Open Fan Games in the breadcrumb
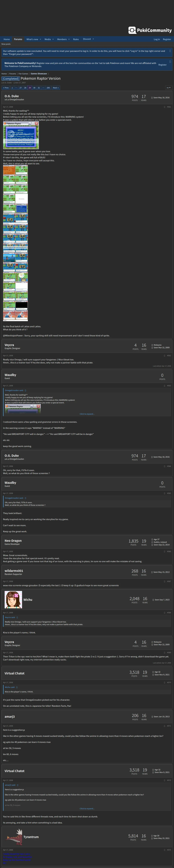Image resolution: width=174 pixels, height=868 pixels. click(23, 74)
